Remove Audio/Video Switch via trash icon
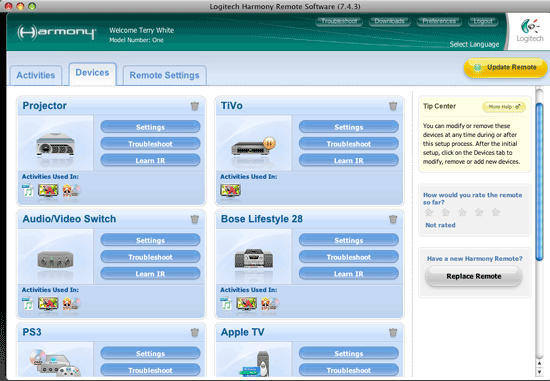Screen dimensions: 550x381 (x=195, y=219)
